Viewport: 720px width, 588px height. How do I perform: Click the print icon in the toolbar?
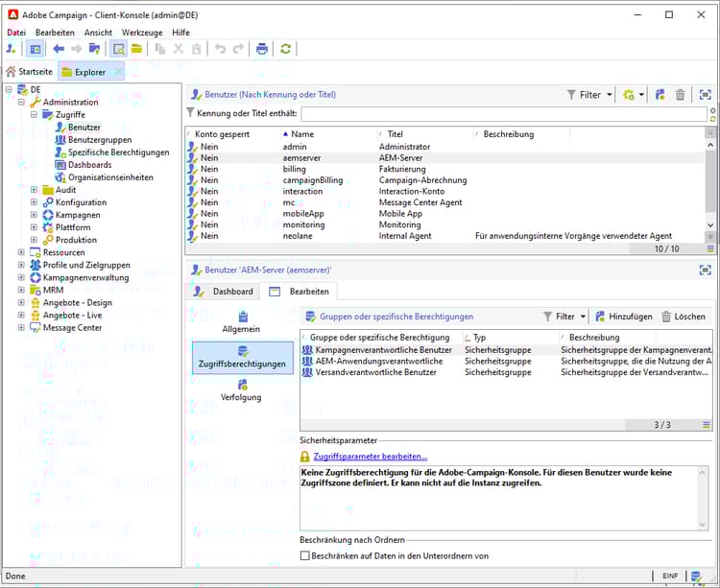click(x=261, y=49)
